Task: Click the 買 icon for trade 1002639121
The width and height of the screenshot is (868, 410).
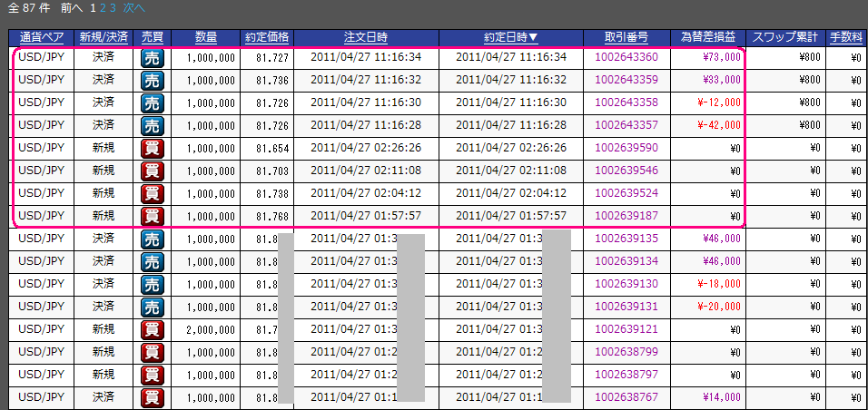Action: pyautogui.click(x=153, y=329)
